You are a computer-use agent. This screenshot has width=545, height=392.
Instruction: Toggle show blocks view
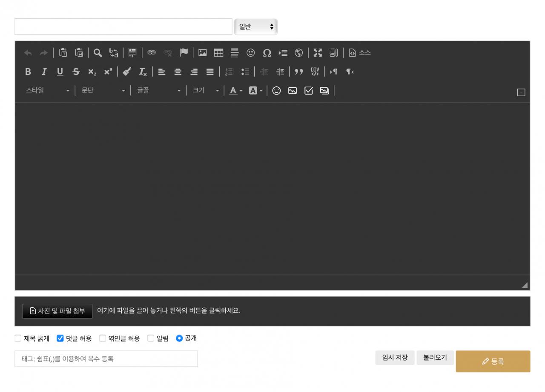(x=334, y=53)
